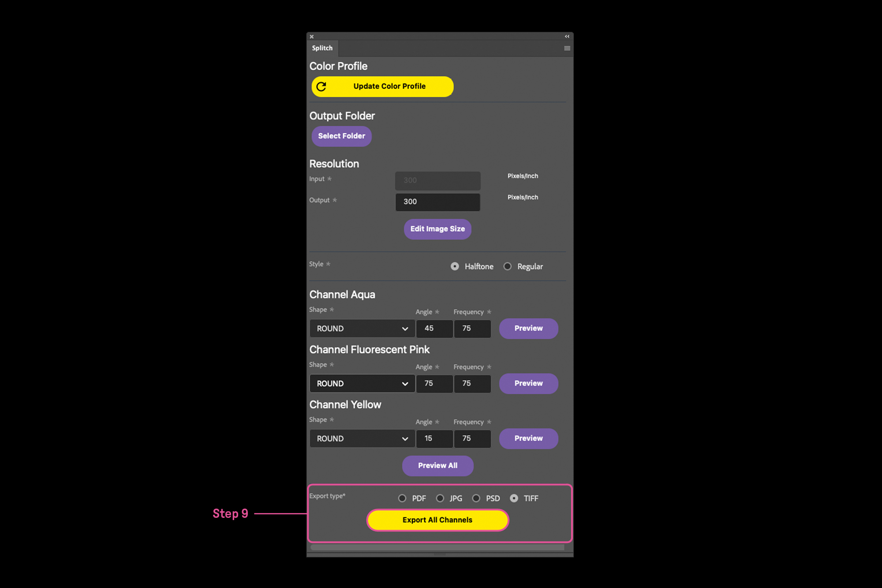
Task: Open the Splitch panel hamburger menu
Action: (567, 48)
